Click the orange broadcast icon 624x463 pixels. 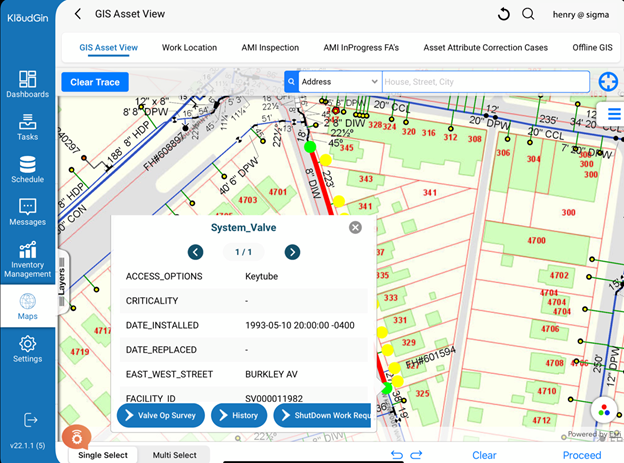[76, 438]
